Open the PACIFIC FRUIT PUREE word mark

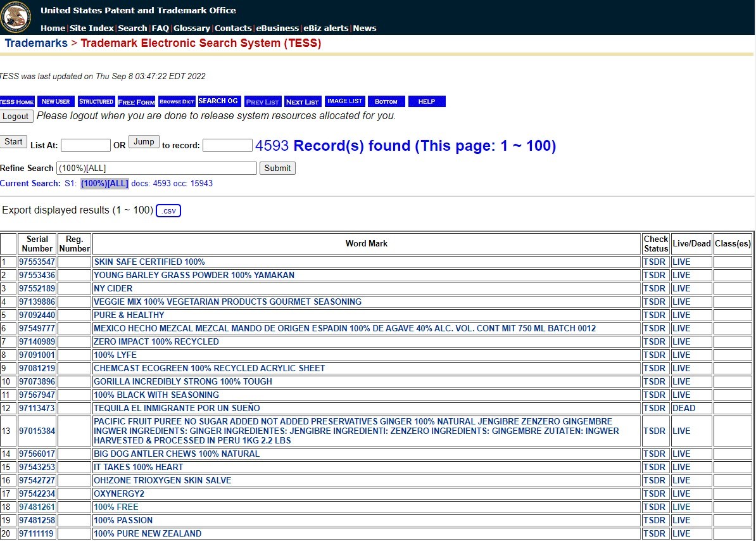(356, 431)
